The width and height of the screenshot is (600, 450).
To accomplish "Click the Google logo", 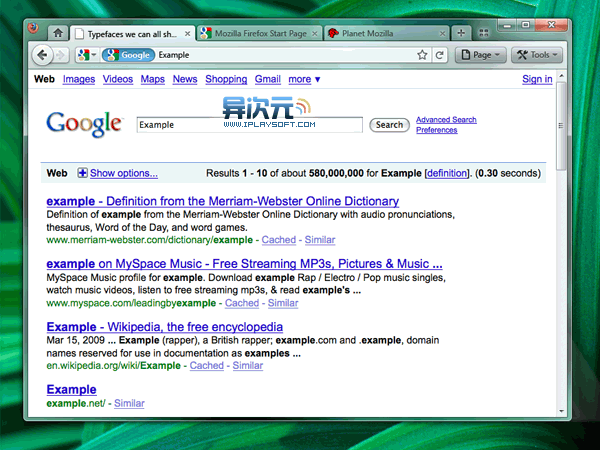I will [84, 124].
